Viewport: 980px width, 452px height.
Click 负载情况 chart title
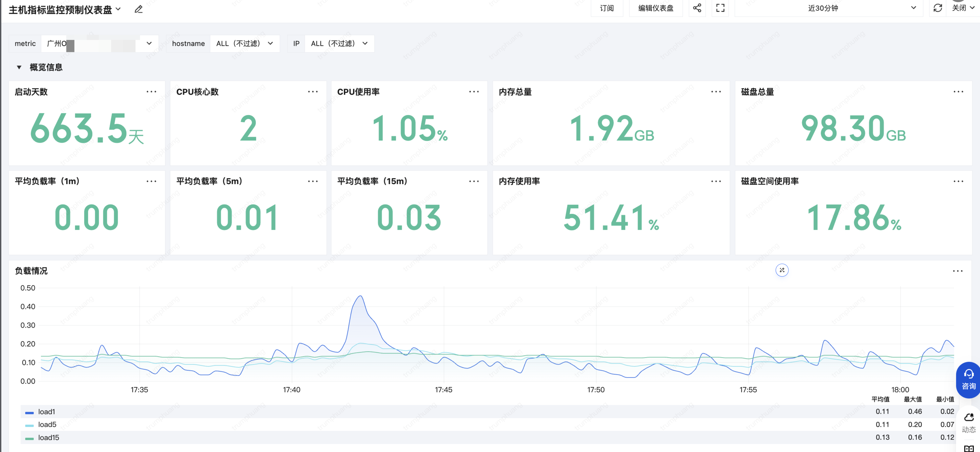(31, 271)
